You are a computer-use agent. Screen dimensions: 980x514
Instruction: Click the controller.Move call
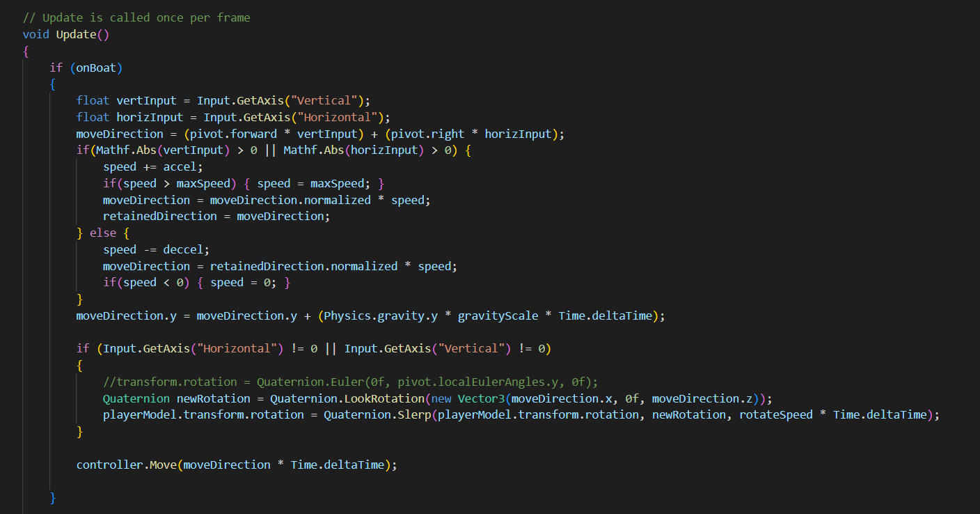click(x=126, y=465)
